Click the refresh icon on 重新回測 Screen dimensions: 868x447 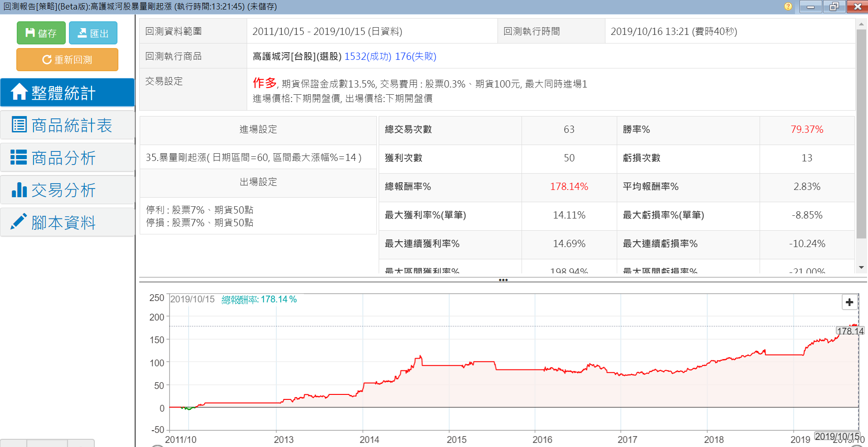pyautogui.click(x=46, y=60)
